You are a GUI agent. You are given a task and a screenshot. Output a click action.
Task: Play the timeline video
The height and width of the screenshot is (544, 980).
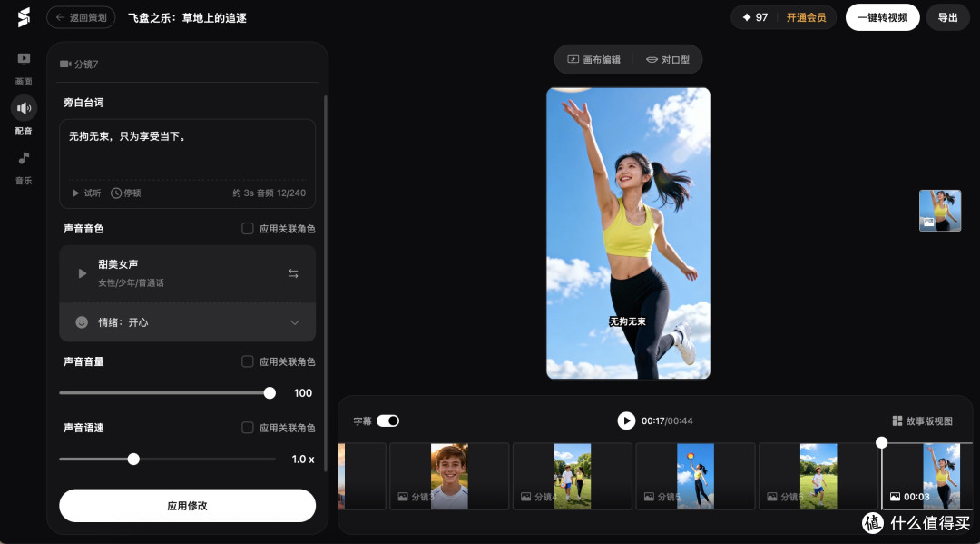(626, 420)
